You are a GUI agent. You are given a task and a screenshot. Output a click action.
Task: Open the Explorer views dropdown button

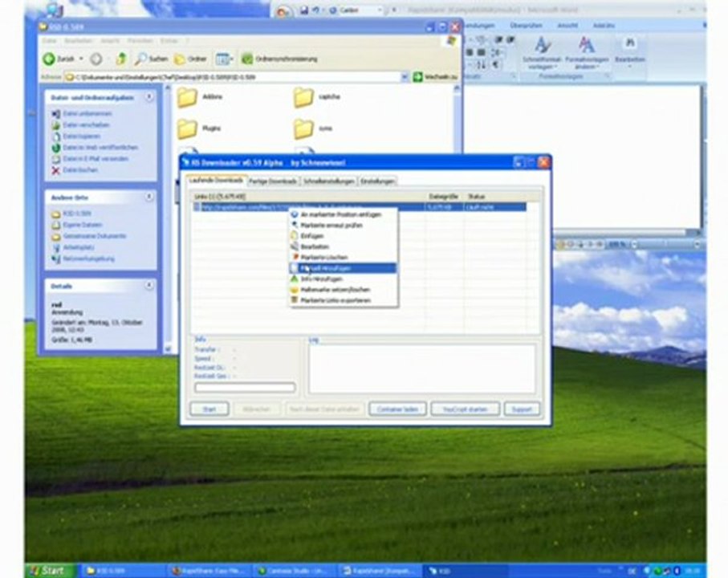(224, 59)
